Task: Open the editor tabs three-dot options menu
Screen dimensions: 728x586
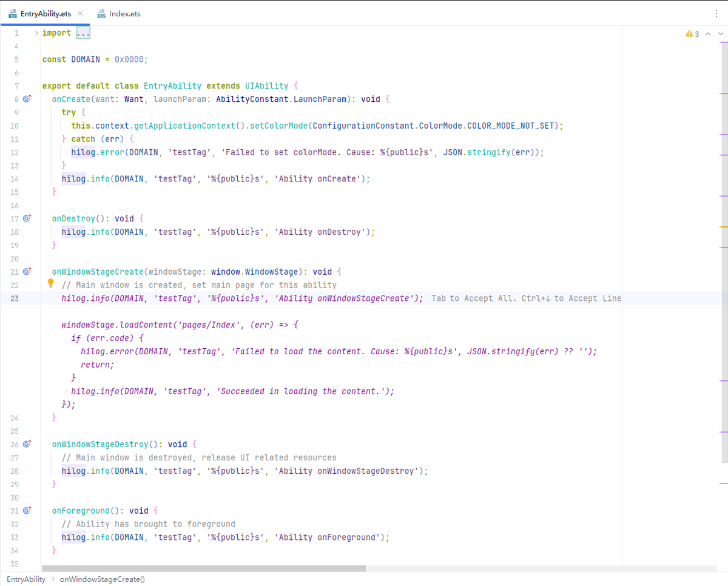Action: point(716,13)
